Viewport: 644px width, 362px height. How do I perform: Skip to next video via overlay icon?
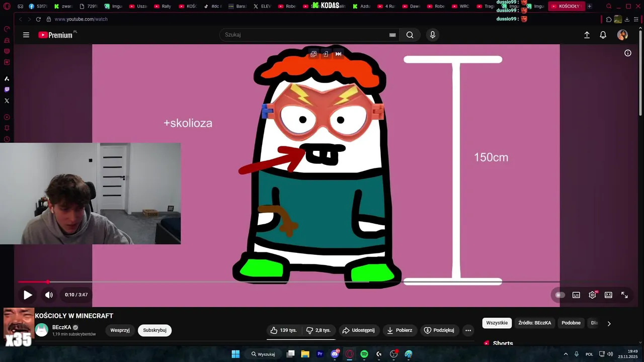[339, 54]
